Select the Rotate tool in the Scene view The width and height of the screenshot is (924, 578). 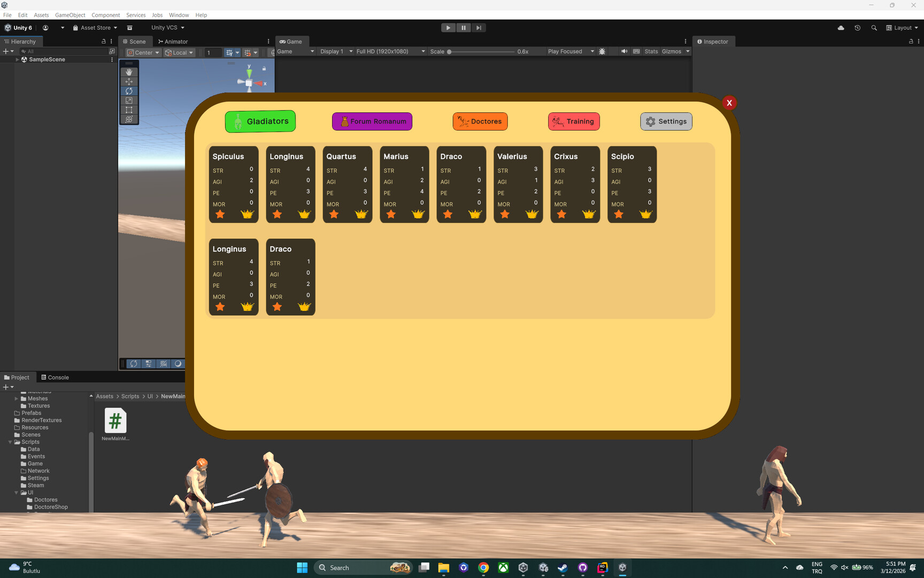[x=129, y=91]
